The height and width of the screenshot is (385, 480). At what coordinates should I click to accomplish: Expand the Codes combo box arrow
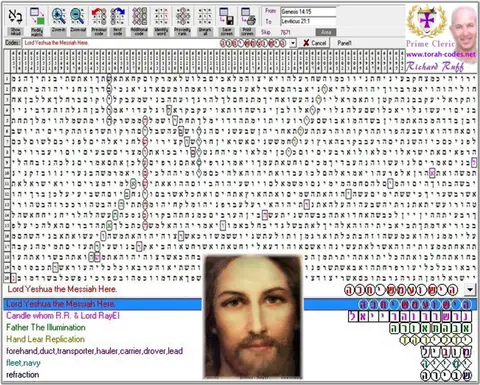click(293, 43)
